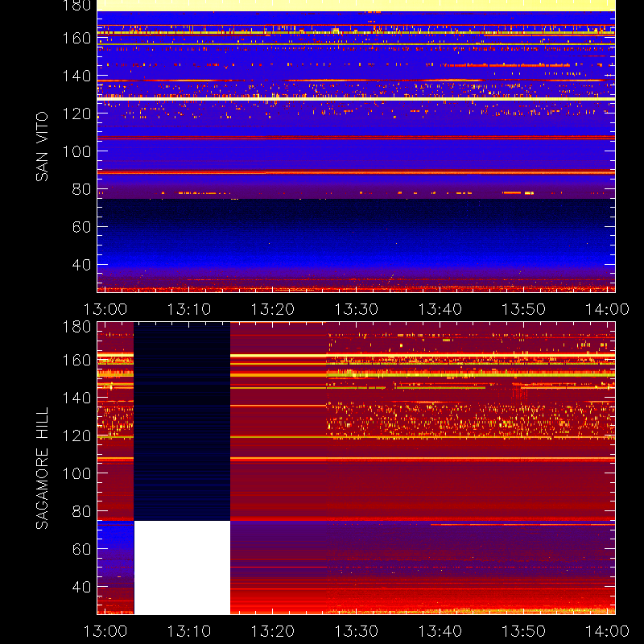The width and height of the screenshot is (644, 644).
Task: Click the white data-gap block in Sagamore Hill spectrogram
Action: 183,568
